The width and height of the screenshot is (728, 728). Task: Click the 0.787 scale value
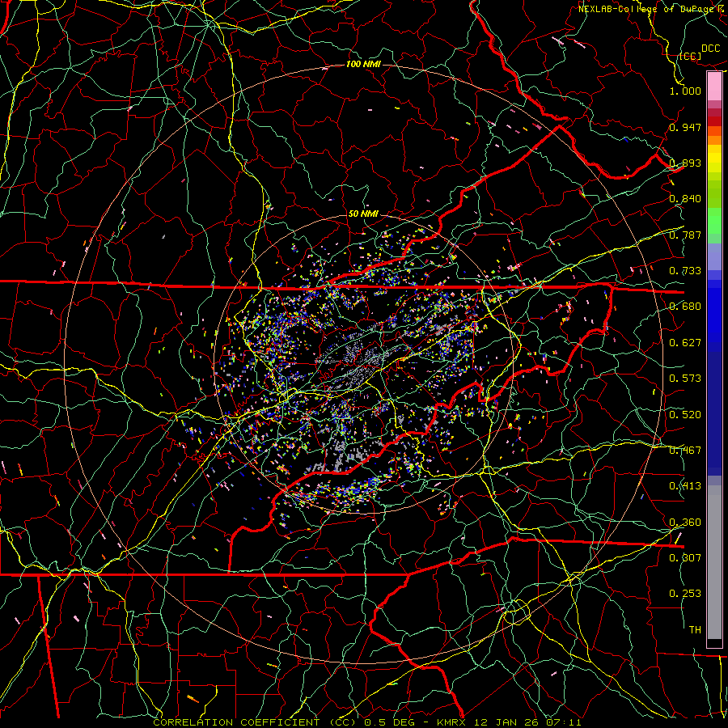[x=685, y=235]
